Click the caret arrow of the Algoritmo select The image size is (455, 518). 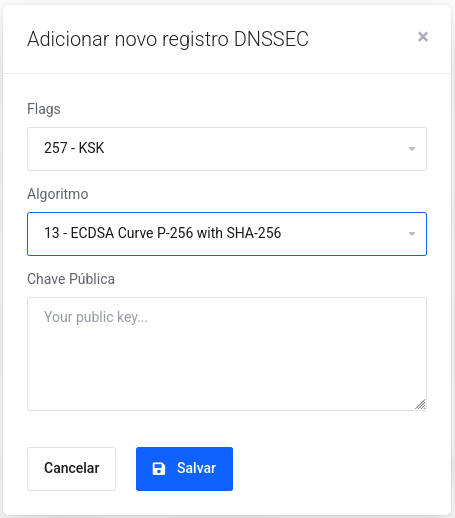[412, 234]
